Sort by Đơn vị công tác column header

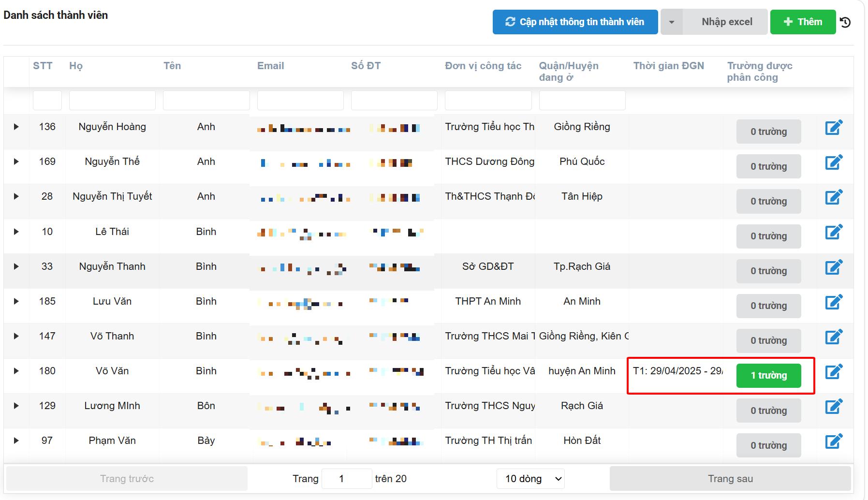click(483, 66)
